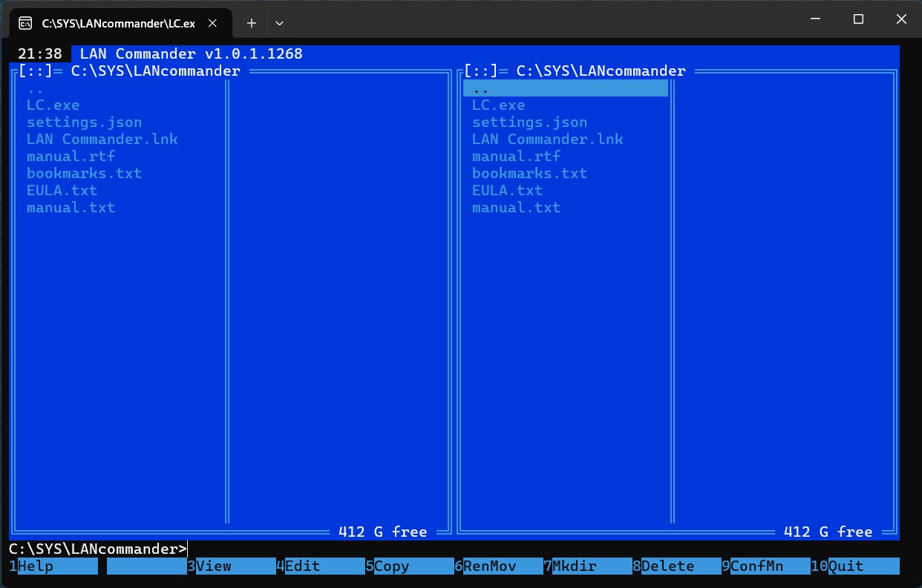Click the 4Edit function key
This screenshot has width=922, height=588.
(321, 566)
